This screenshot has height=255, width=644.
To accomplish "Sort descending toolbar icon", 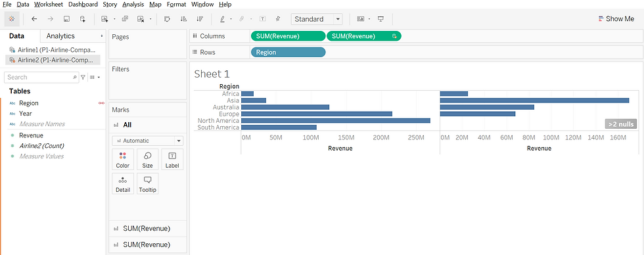I will point(200,19).
